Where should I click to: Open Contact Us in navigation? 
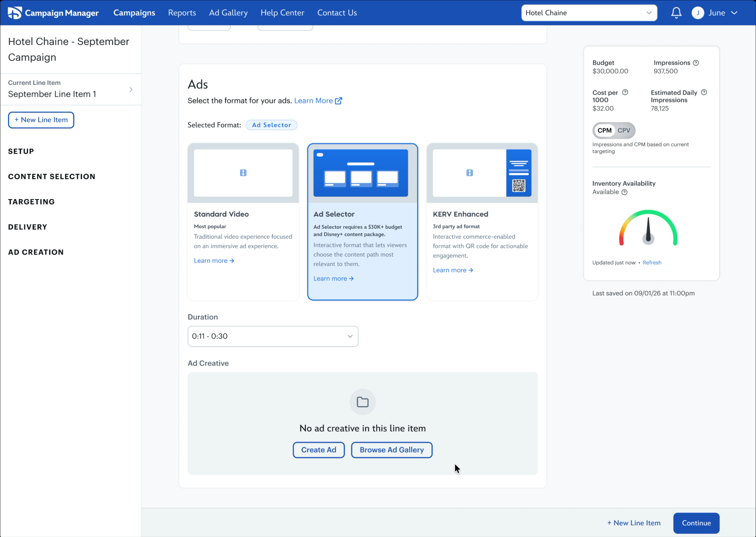(337, 13)
